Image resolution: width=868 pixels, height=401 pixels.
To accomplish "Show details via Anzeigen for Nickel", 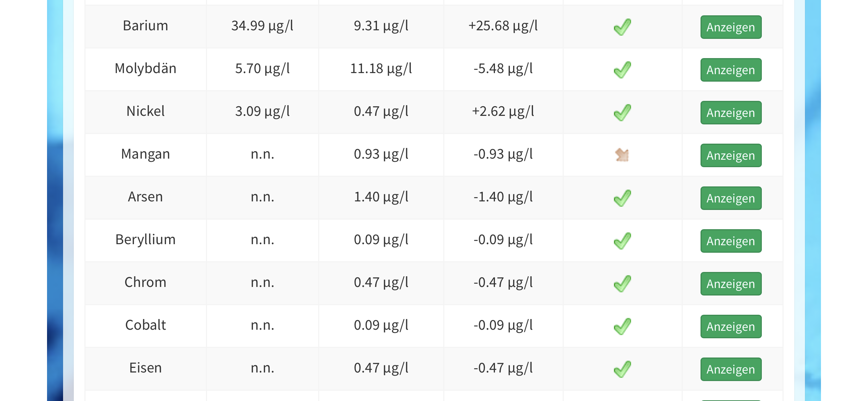I will point(731,113).
